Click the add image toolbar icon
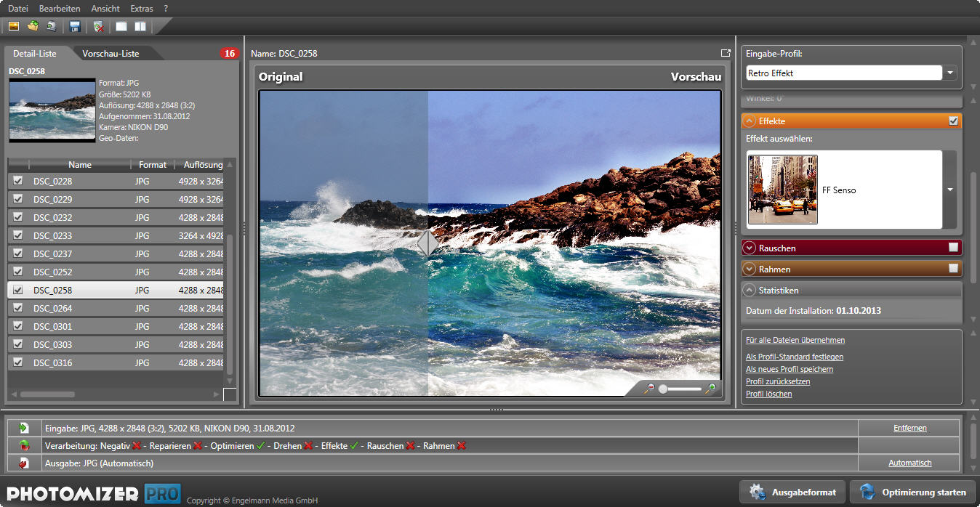 [x=14, y=27]
